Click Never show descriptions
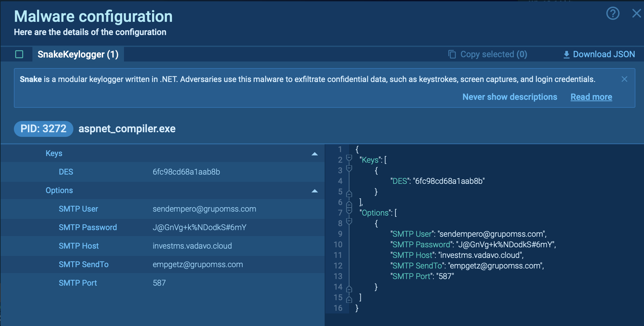 tap(509, 97)
